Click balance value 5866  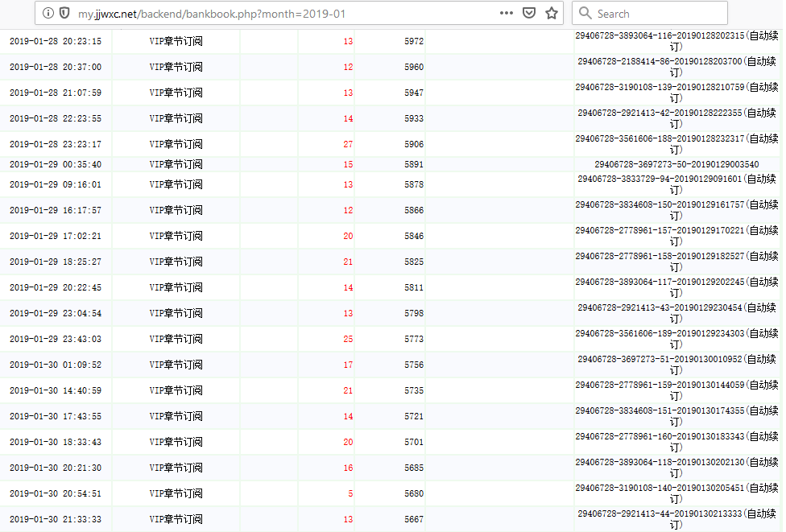(414, 210)
